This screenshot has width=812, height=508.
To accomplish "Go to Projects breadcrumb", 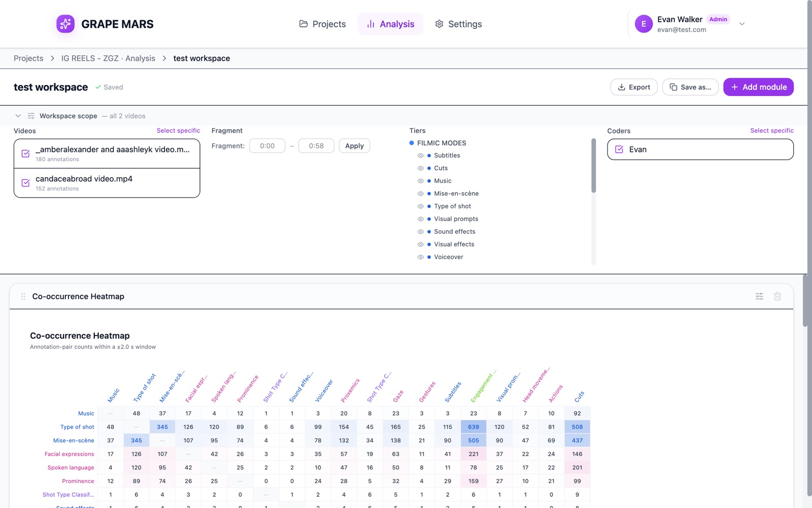I will click(x=28, y=58).
